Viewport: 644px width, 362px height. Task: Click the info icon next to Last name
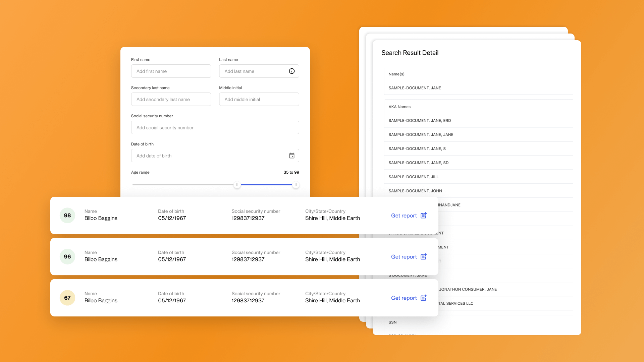pos(291,71)
